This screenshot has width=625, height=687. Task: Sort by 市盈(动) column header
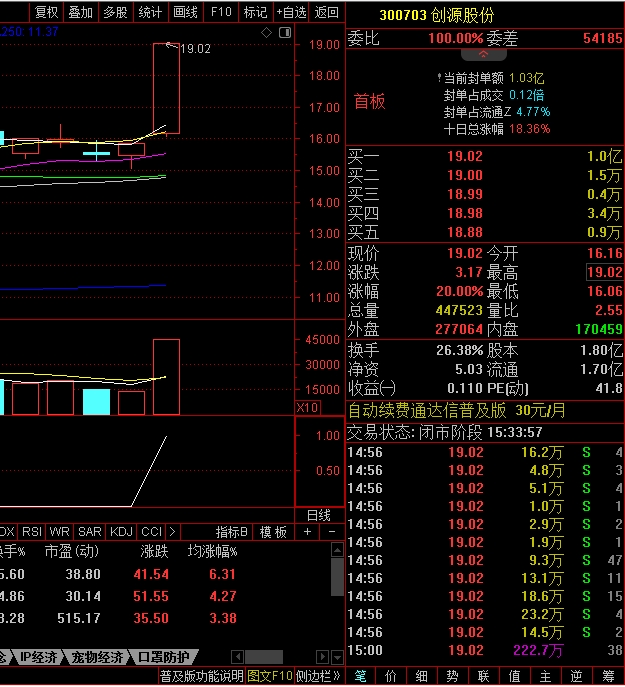pos(71,551)
